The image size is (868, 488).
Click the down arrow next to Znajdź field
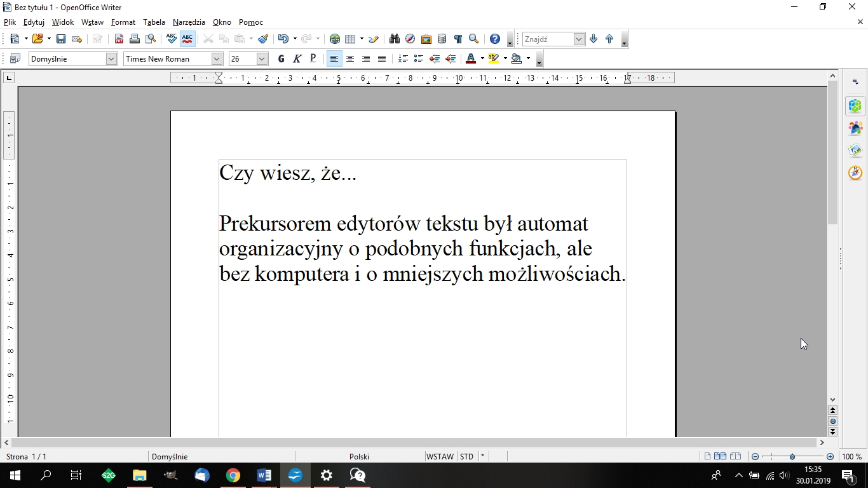[x=593, y=39]
